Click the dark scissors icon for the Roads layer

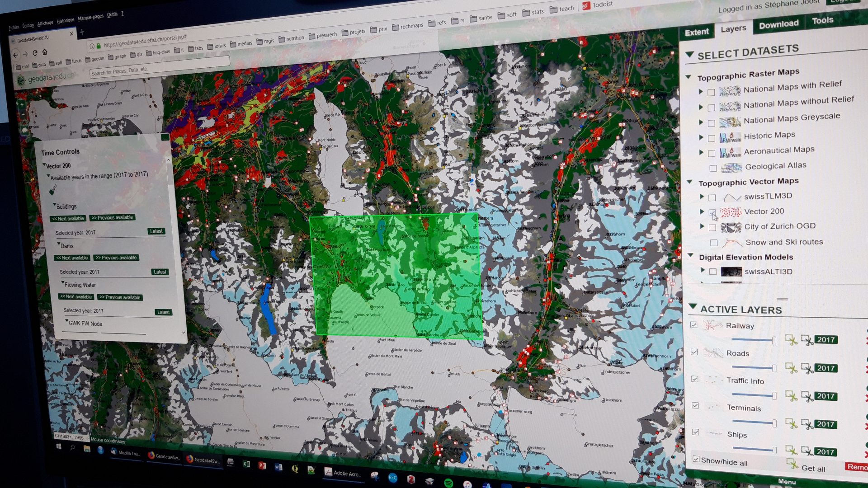point(807,368)
